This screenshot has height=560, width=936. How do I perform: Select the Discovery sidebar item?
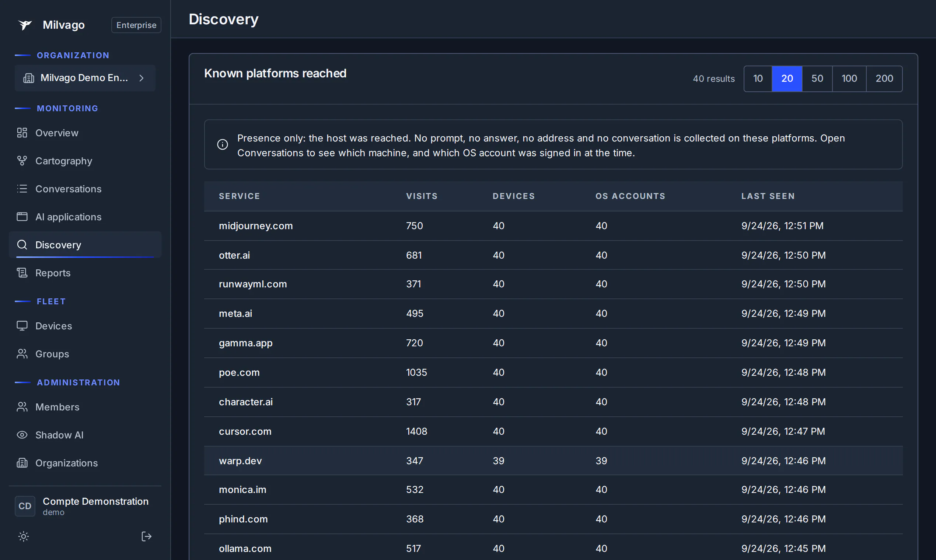[85, 245]
